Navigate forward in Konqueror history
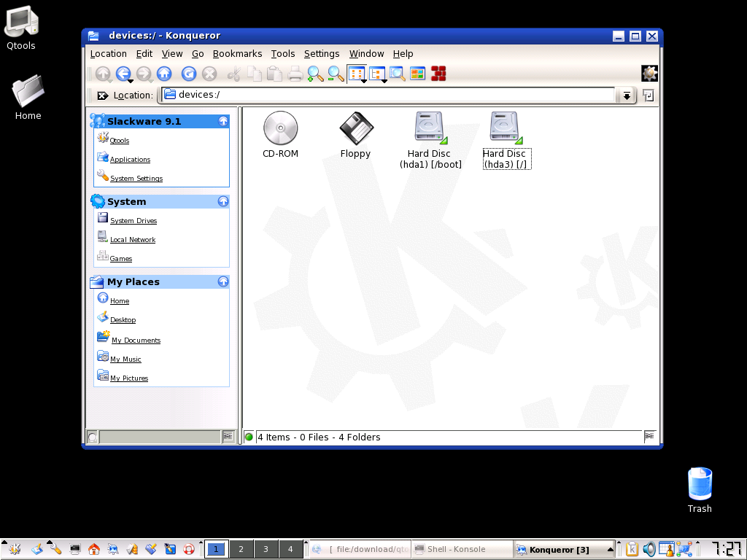747x560 pixels. [x=144, y=74]
